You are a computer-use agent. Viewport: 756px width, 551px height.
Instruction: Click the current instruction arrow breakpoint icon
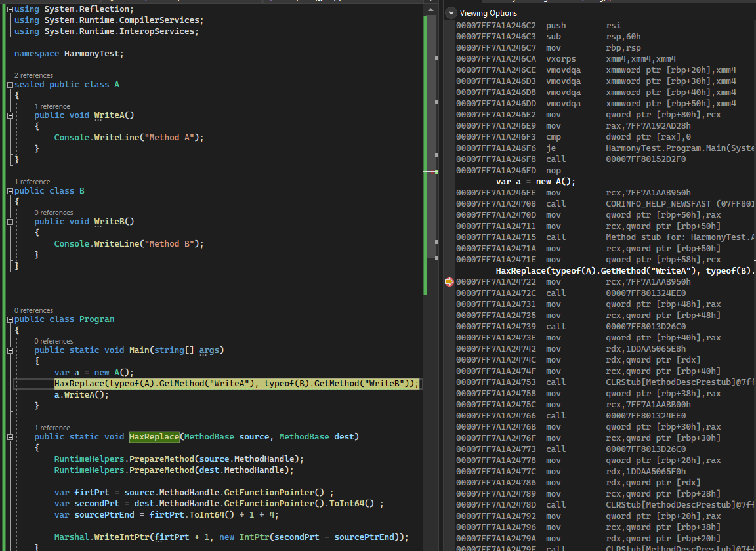449,282
